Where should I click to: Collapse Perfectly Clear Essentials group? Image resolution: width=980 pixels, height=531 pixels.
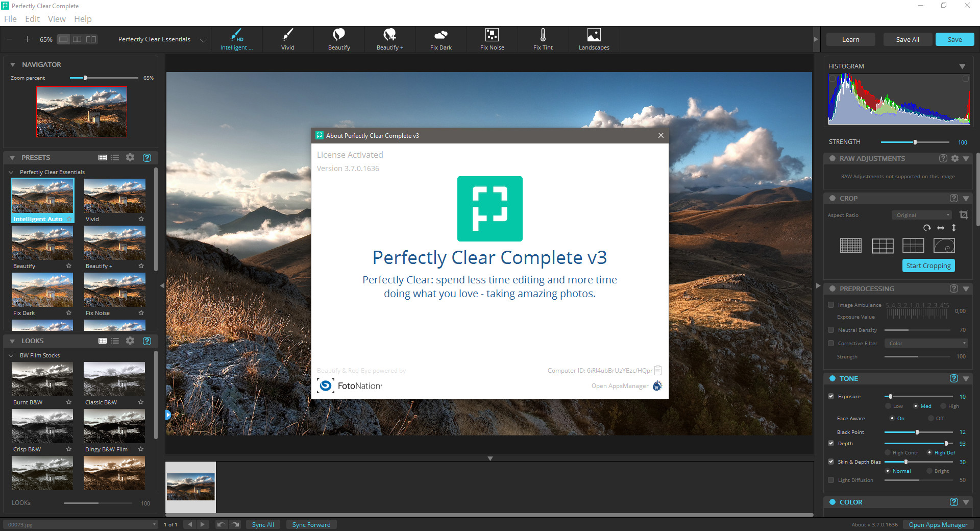(11, 172)
